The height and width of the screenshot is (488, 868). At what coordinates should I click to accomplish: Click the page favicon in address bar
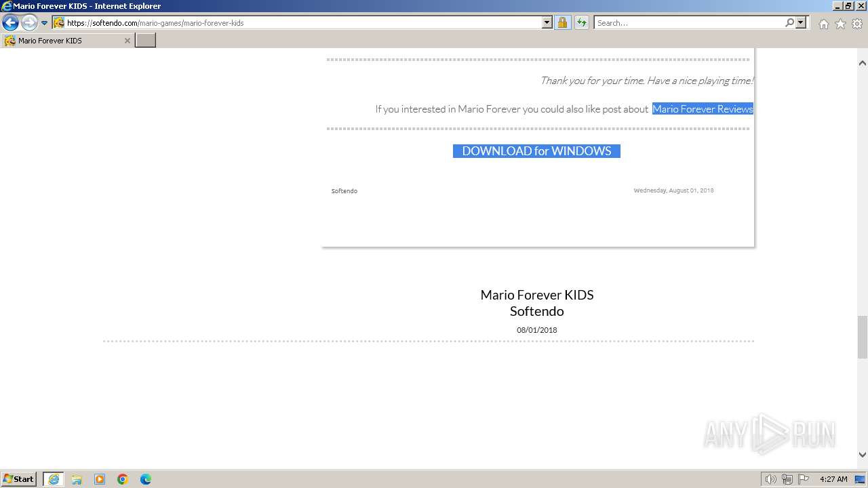point(59,22)
